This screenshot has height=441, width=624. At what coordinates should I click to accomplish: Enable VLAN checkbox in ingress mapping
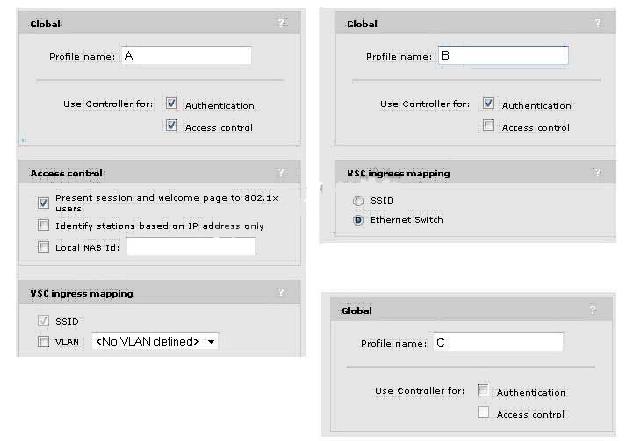[43, 341]
